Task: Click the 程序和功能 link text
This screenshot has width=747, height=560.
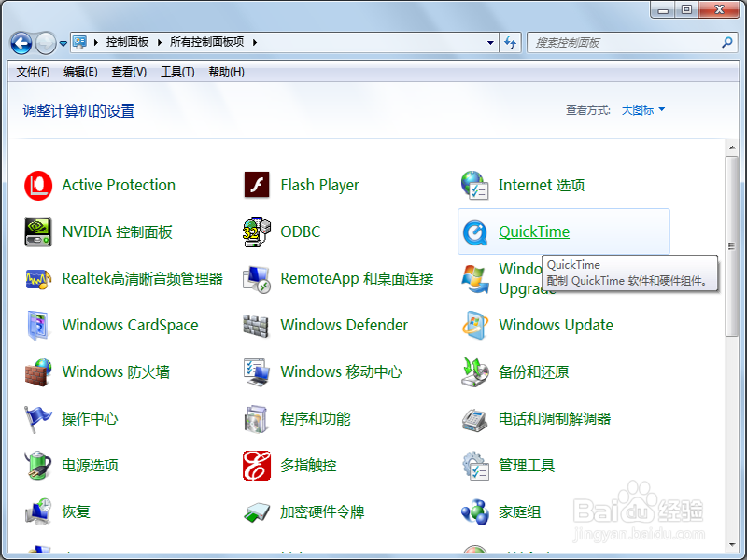Action: pos(316,418)
